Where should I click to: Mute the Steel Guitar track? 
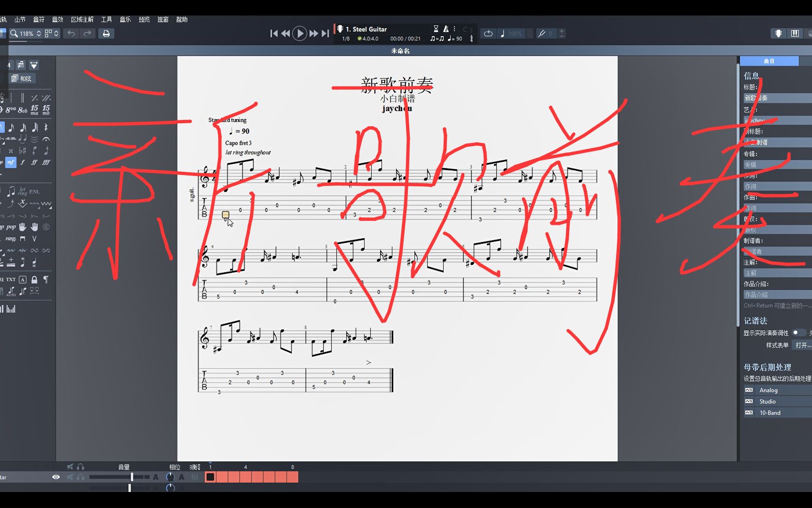click(x=70, y=477)
